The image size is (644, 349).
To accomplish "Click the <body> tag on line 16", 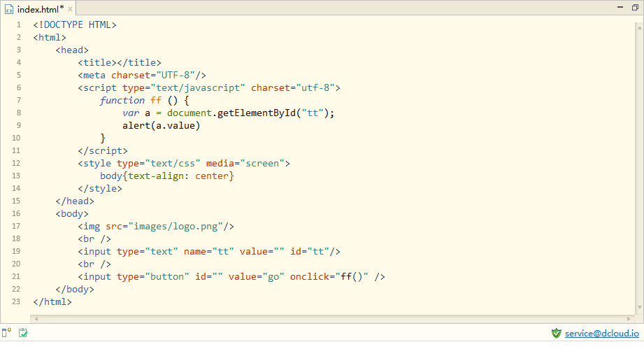I will coord(72,214).
